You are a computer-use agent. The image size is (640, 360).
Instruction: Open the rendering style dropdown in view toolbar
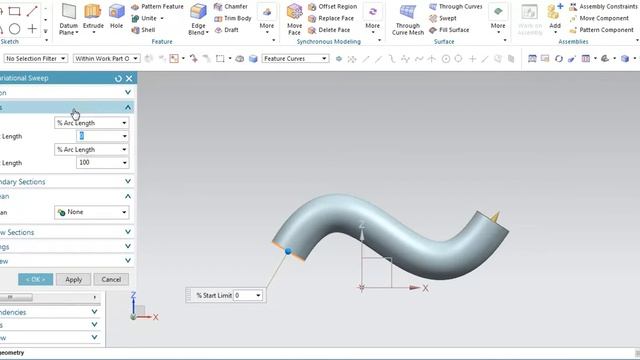tap(636, 59)
